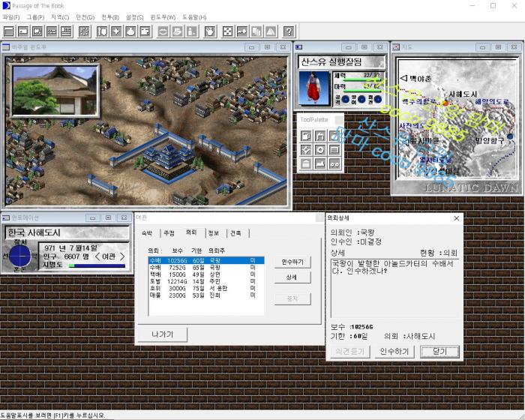Open the 파일(F) menu
The image size is (525, 420).
pyautogui.click(x=11, y=17)
